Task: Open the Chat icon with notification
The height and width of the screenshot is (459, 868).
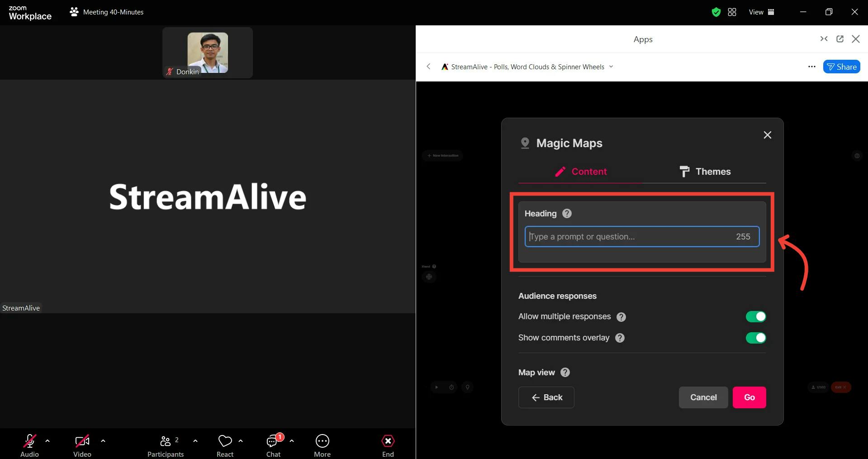Action: click(274, 440)
